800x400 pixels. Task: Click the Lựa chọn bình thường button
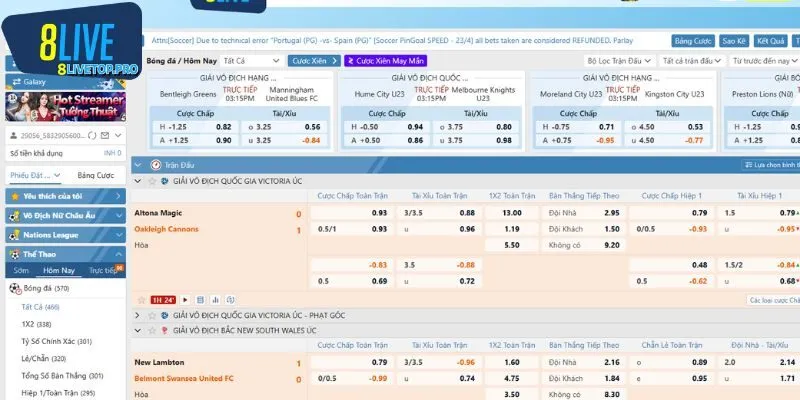[x=771, y=165]
